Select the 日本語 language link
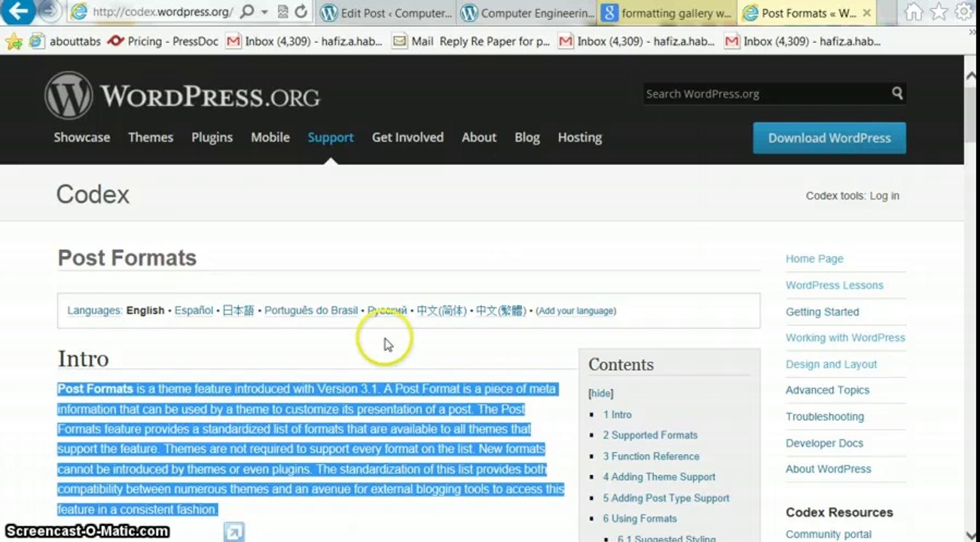The image size is (980, 542). click(x=238, y=310)
